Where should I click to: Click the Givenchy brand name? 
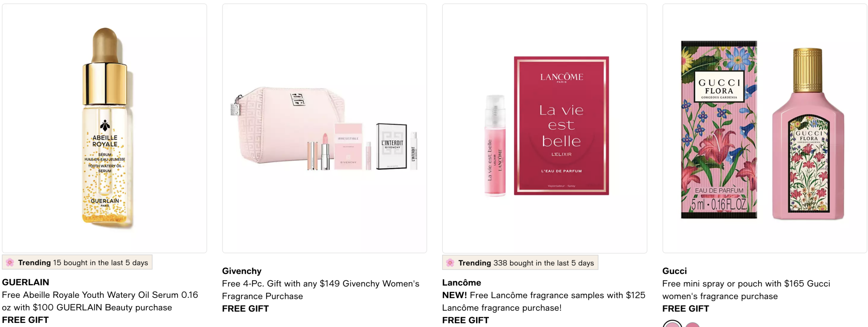(242, 271)
